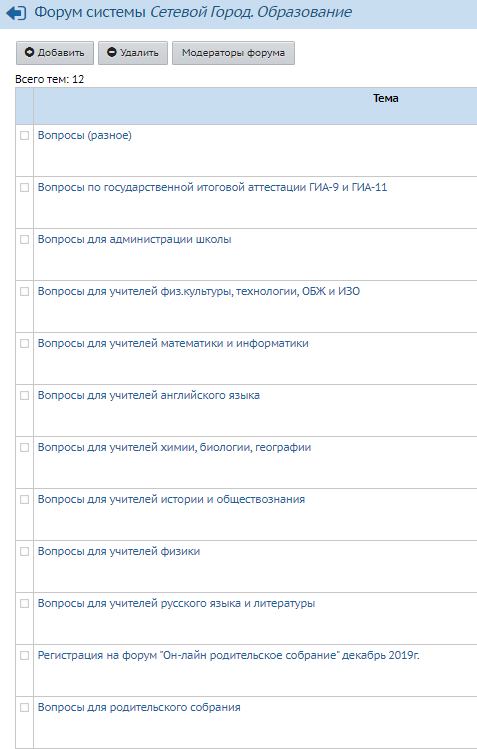Image resolution: width=477 pixels, height=749 pixels.
Task: Open topic Вопросы (разное)
Action: (x=85, y=136)
